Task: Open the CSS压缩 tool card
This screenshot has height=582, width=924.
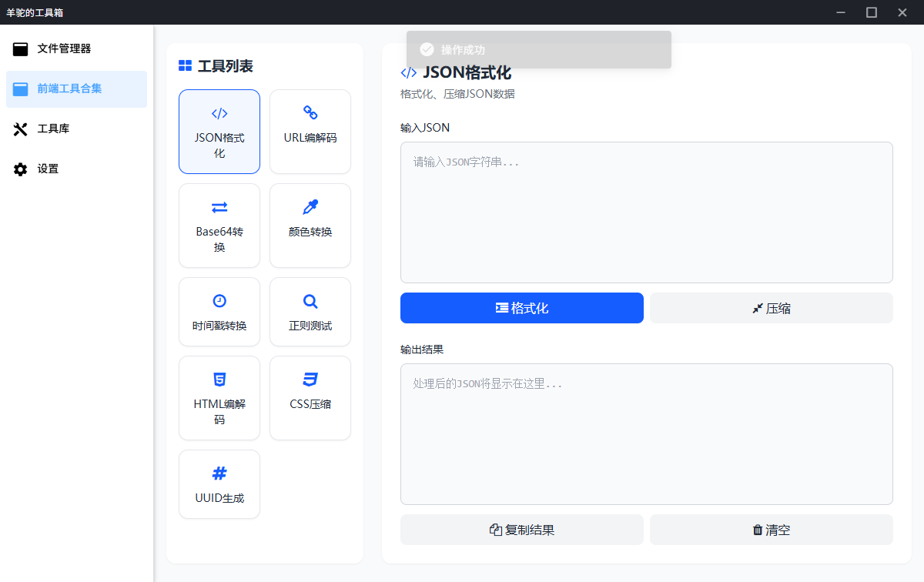Action: coord(310,398)
